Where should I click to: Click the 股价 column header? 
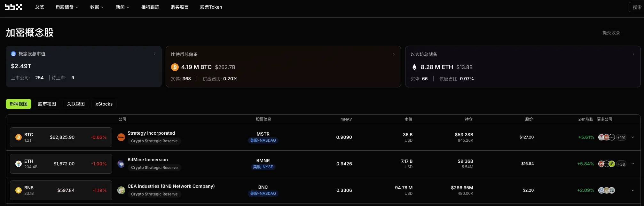[529, 119]
